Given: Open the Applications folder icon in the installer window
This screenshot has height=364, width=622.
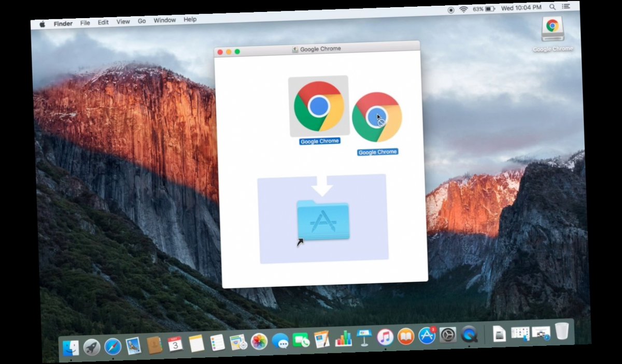Looking at the screenshot, I should point(323,220).
